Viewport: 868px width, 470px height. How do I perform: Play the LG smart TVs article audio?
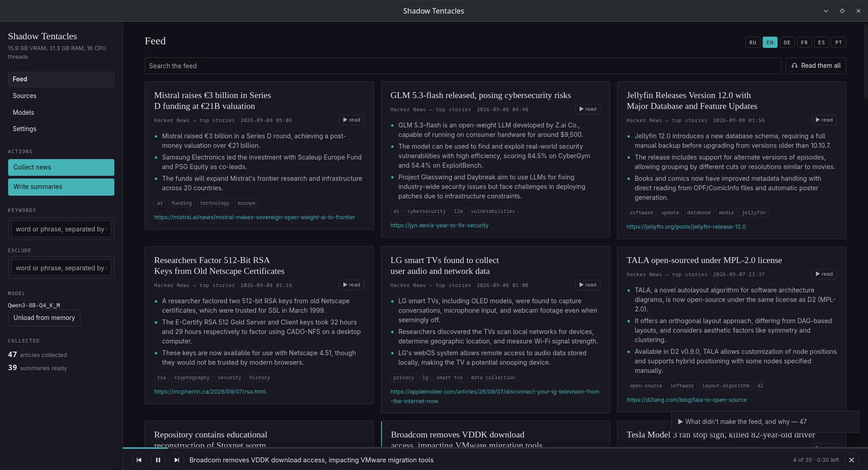point(588,285)
